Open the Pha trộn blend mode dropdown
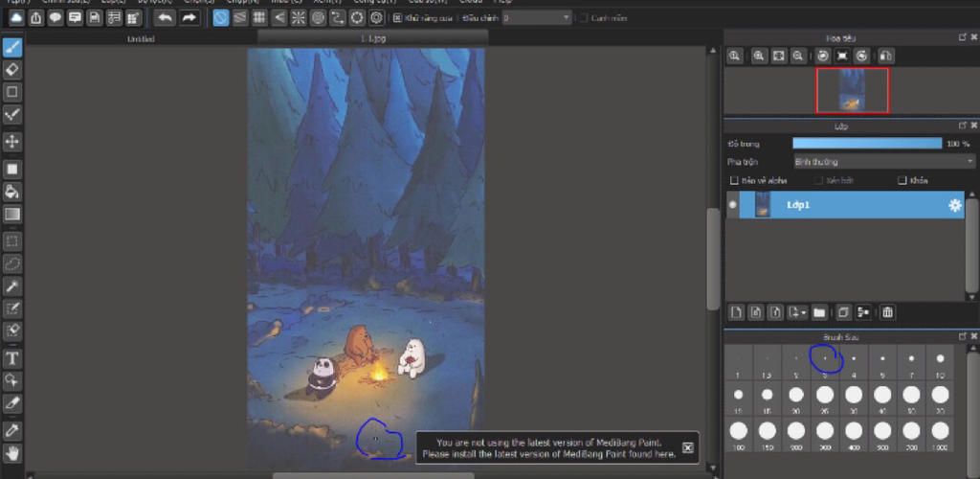 tap(883, 162)
